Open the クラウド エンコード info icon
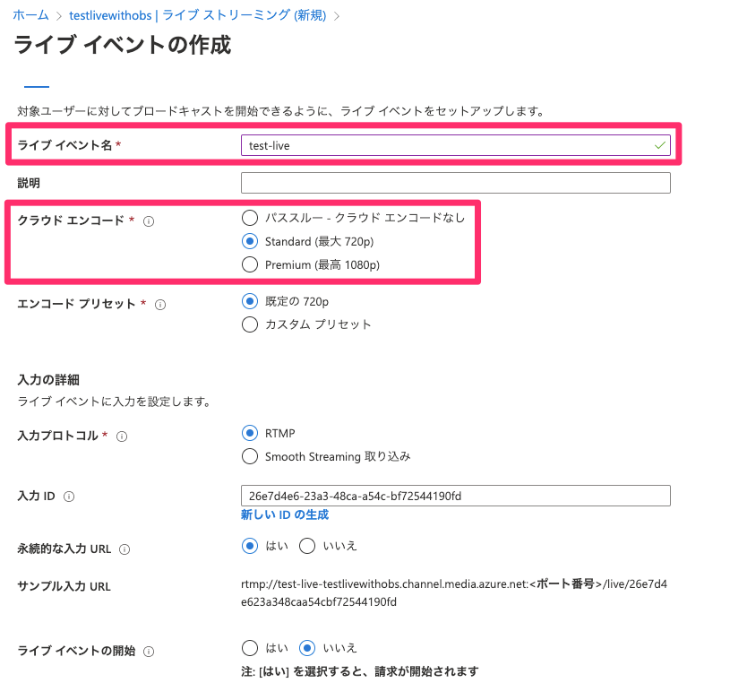 149,221
